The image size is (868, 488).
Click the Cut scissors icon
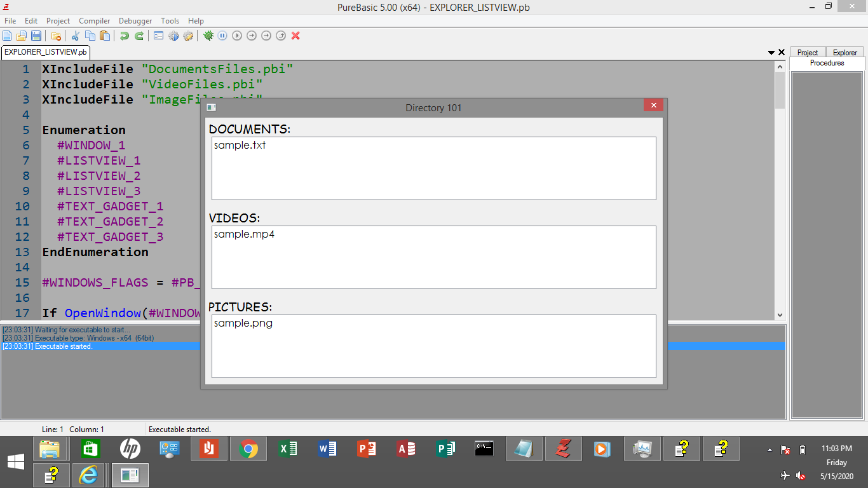click(x=75, y=36)
